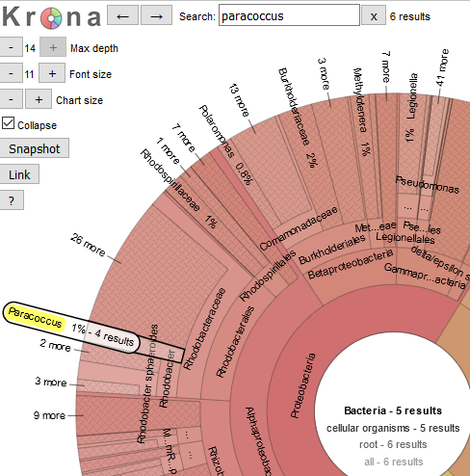The width and height of the screenshot is (470, 476).
Task: Select the highlighted Paracoccus label
Action: [35, 317]
